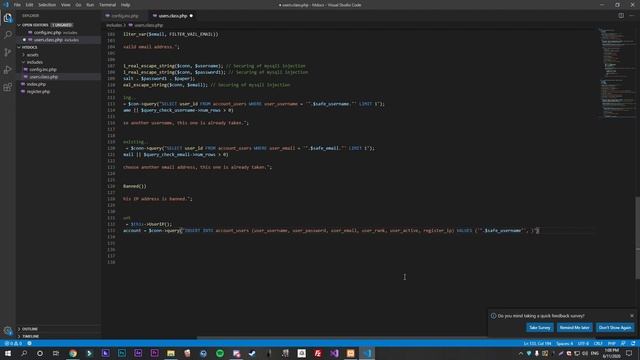
Task: Click Remind Me later button
Action: point(574,327)
